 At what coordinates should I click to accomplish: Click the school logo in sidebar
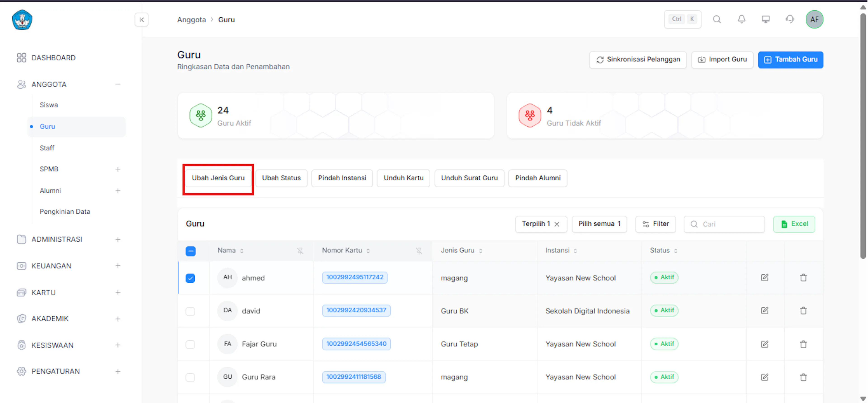(x=22, y=19)
